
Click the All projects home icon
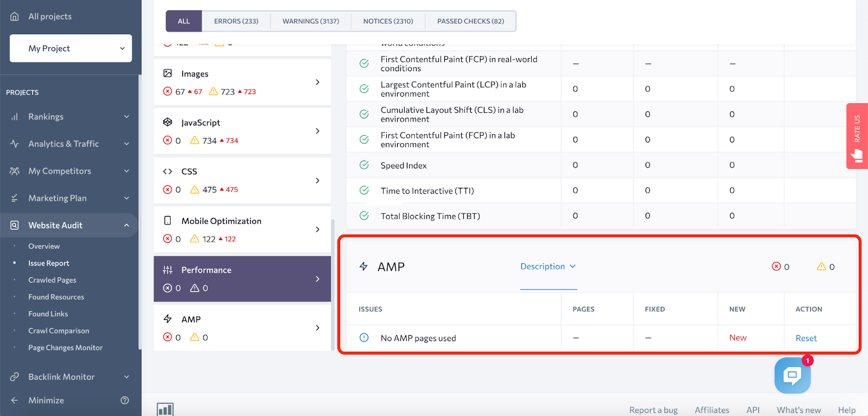click(15, 16)
